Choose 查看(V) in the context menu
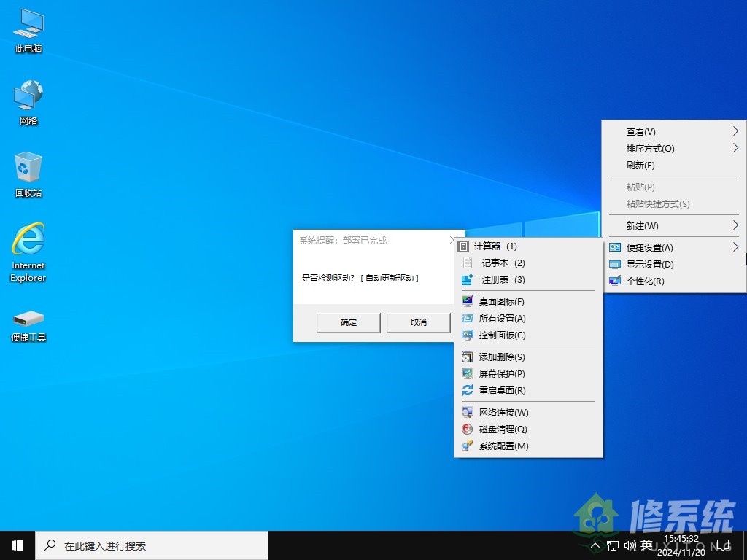The width and height of the screenshot is (747, 560). point(673,131)
